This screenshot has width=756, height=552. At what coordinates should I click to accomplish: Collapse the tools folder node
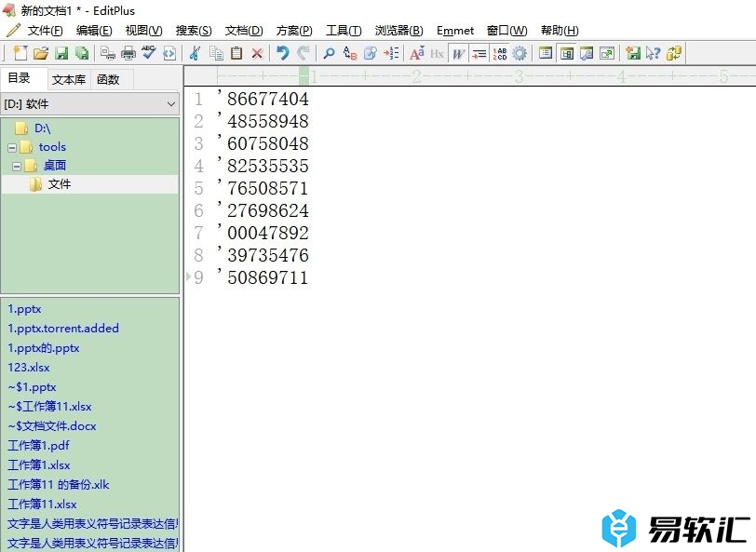(x=12, y=147)
